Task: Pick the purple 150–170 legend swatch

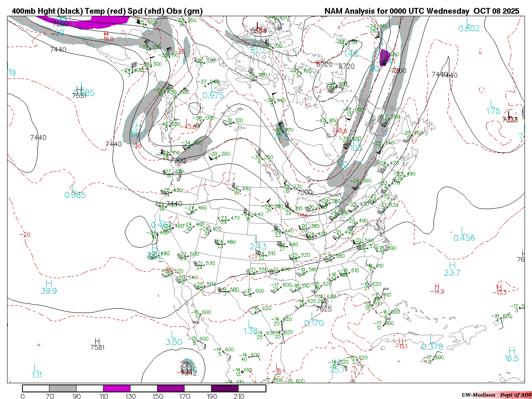Action: [171, 388]
